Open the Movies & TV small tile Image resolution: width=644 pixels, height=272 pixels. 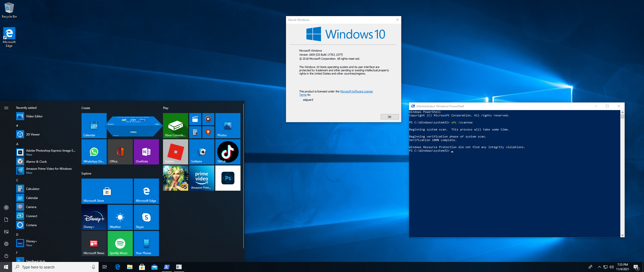tap(195, 119)
